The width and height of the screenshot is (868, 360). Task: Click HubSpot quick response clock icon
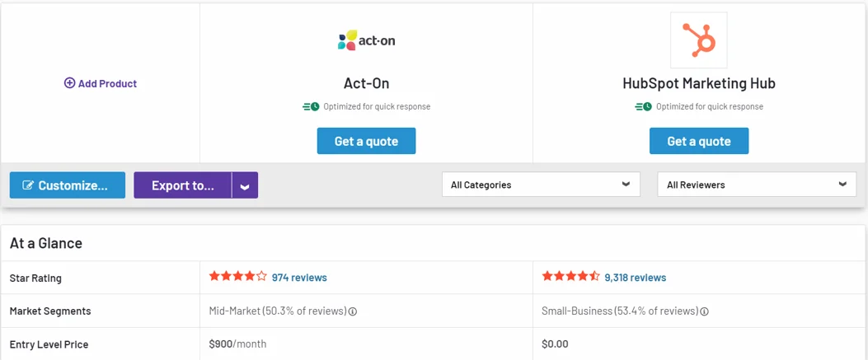(643, 107)
